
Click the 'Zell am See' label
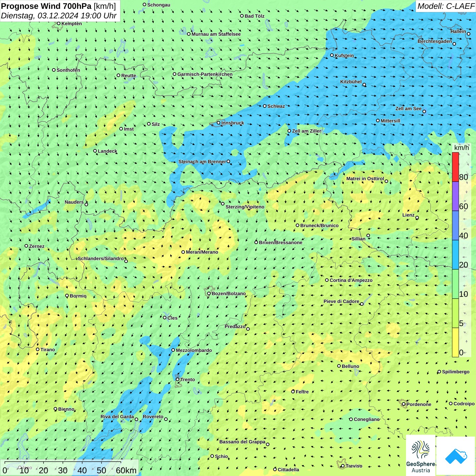[408, 108]
